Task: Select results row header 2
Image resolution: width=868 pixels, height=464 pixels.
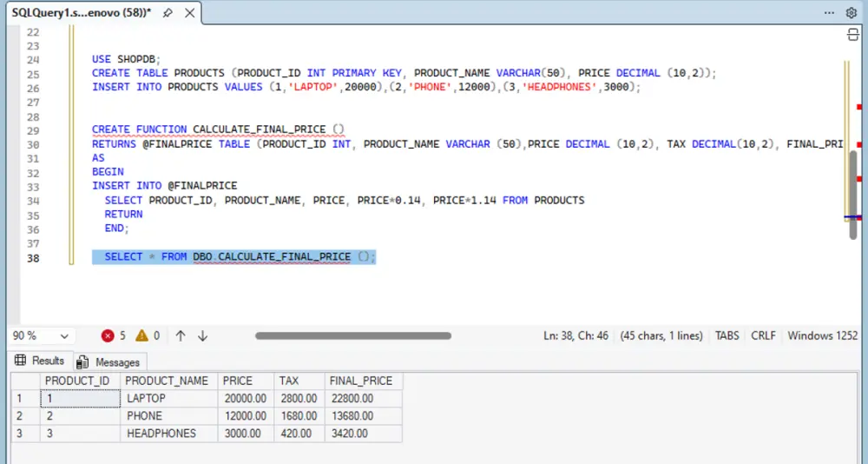Action: tap(25, 415)
